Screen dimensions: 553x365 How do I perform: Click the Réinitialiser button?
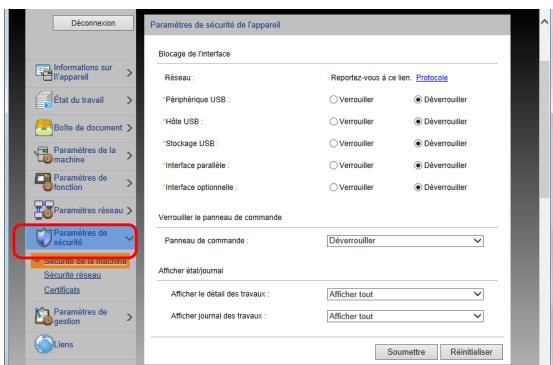click(472, 352)
